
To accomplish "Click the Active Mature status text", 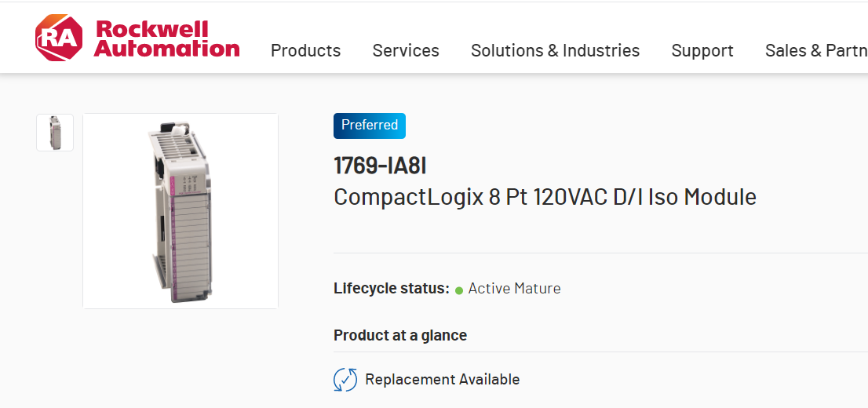I will pyautogui.click(x=514, y=288).
